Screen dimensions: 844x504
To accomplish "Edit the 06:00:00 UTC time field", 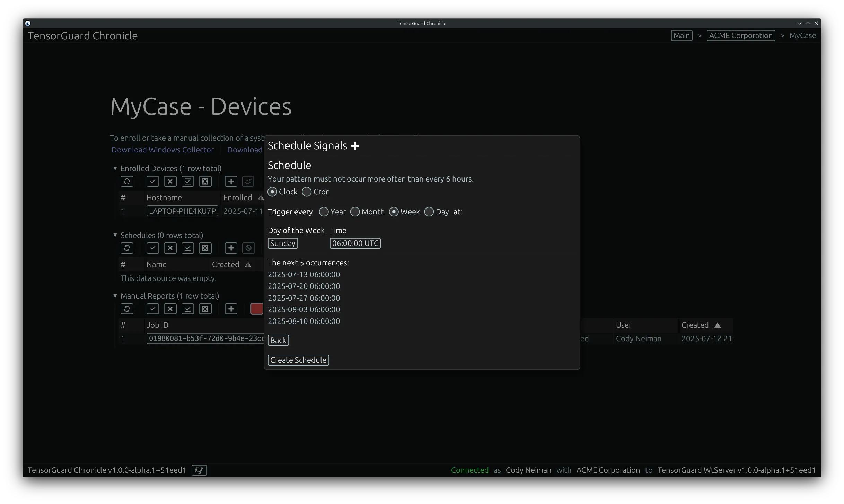I will pos(355,243).
